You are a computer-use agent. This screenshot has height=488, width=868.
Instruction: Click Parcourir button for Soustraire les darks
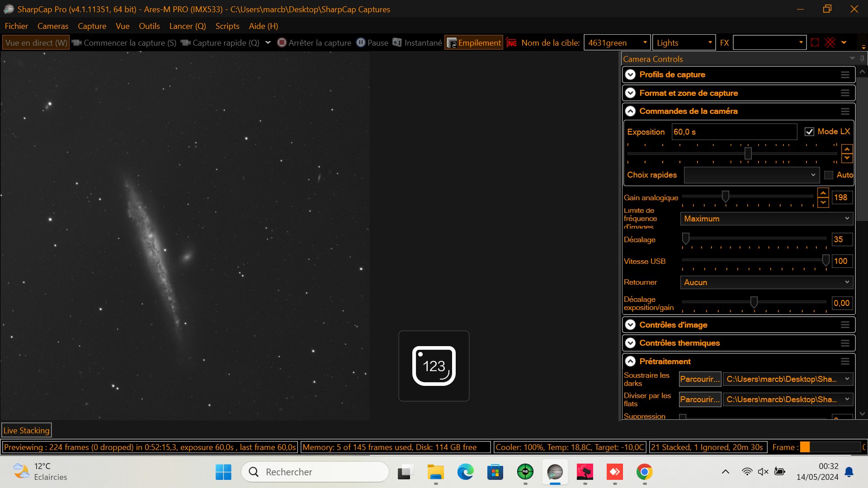(699, 379)
